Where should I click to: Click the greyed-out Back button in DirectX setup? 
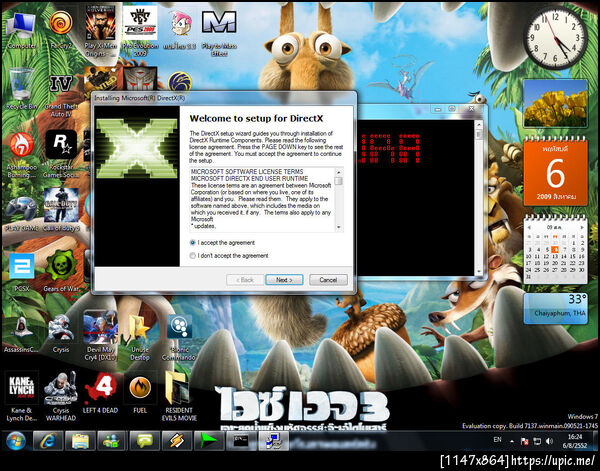tap(245, 280)
